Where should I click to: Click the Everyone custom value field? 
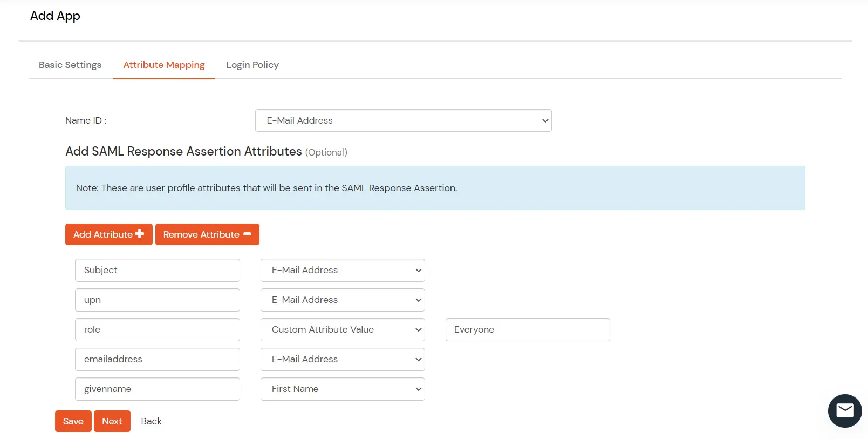528,329
